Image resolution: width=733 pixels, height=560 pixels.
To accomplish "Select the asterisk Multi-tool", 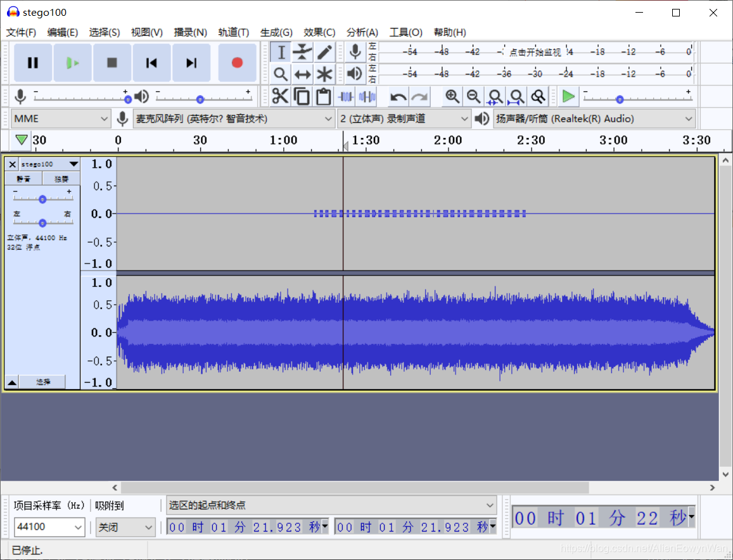I will [x=324, y=74].
